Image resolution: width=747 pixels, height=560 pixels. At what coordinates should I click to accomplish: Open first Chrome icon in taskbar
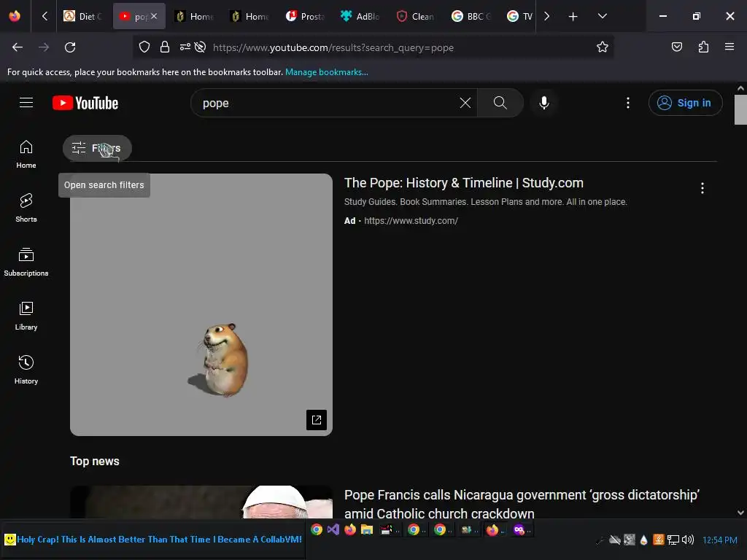(317, 529)
